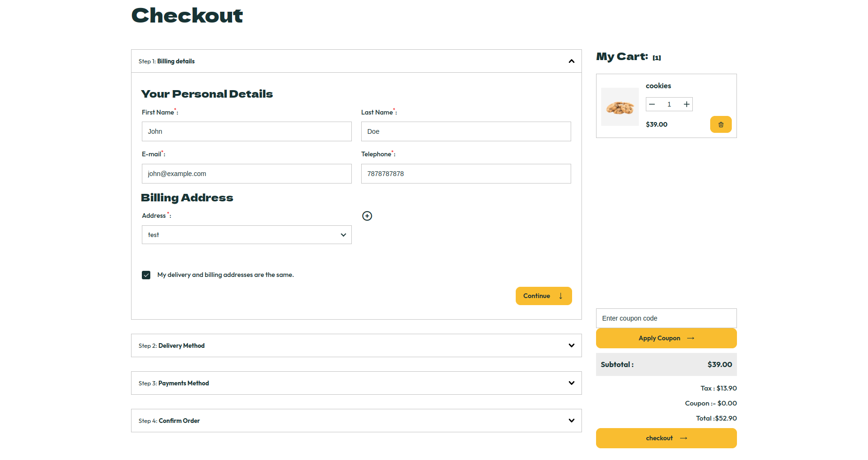Click the First Name input field

(247, 131)
